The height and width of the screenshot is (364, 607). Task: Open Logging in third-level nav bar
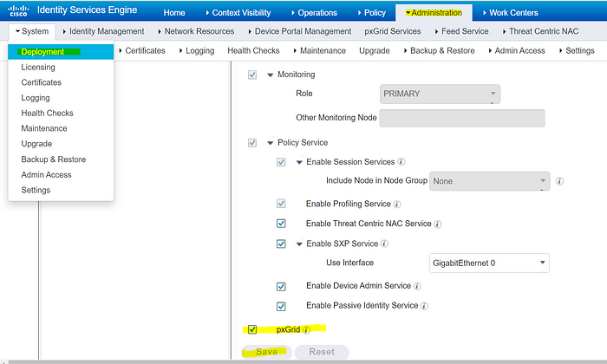[x=197, y=50]
